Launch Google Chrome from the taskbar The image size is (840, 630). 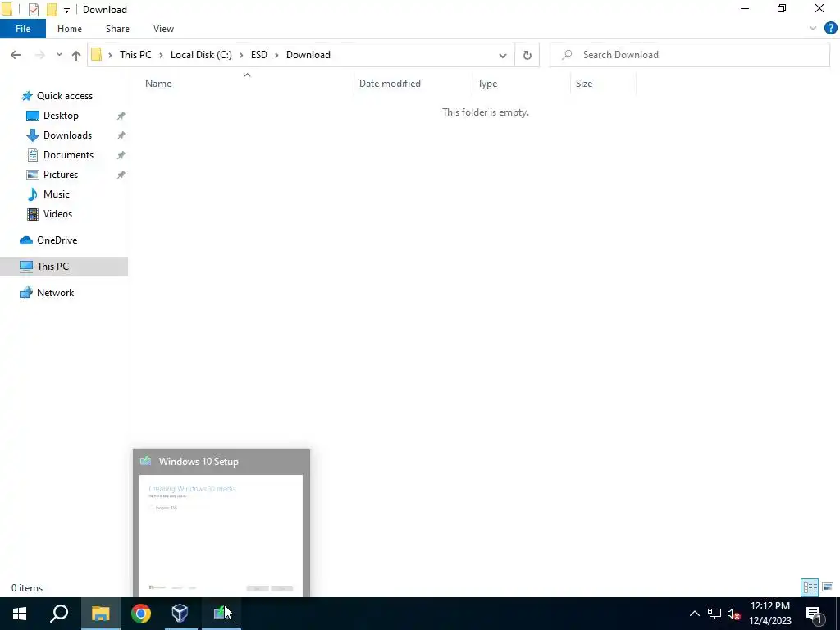(x=140, y=614)
